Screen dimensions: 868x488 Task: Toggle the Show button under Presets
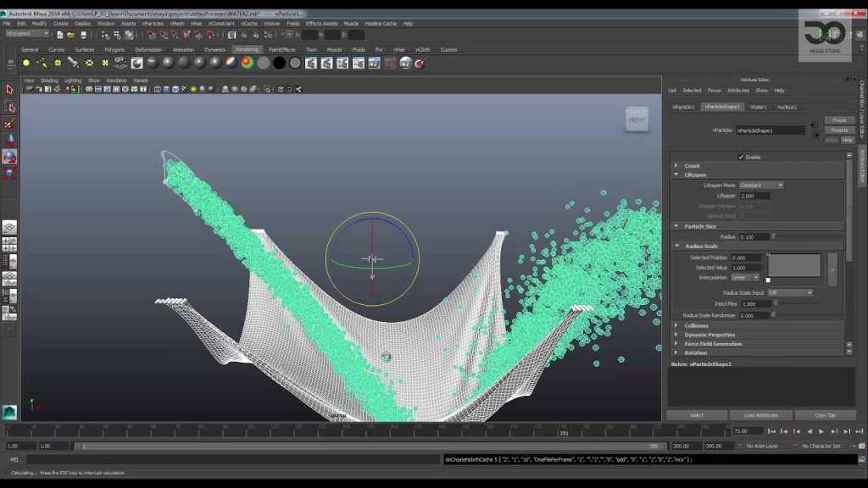tap(832, 141)
